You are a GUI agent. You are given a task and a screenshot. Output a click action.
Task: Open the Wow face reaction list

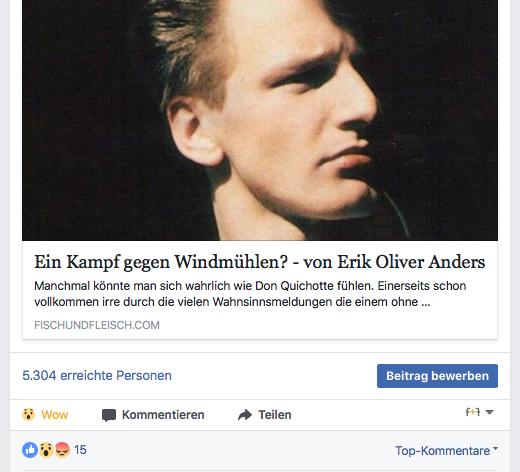46,450
